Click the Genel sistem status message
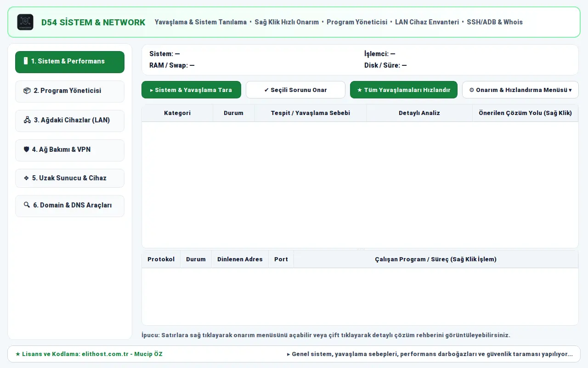Screen dimensions: 588x368 point(430,354)
